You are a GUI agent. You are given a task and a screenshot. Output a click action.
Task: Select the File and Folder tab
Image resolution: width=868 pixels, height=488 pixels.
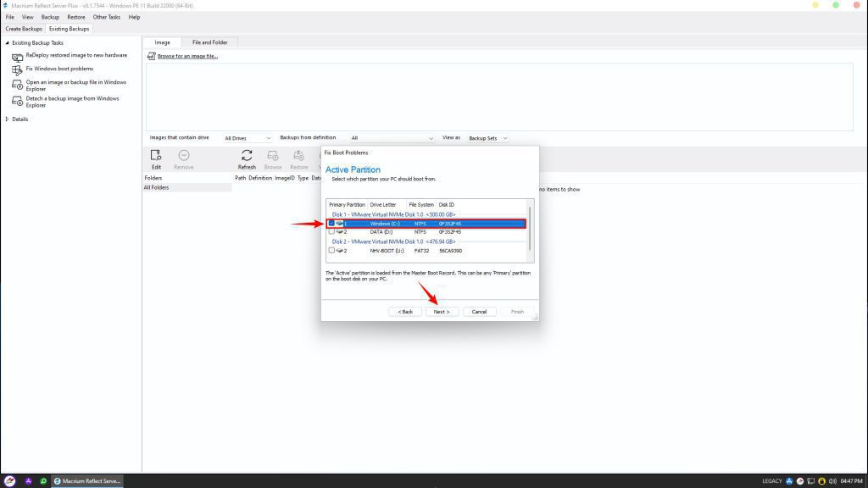tap(210, 42)
